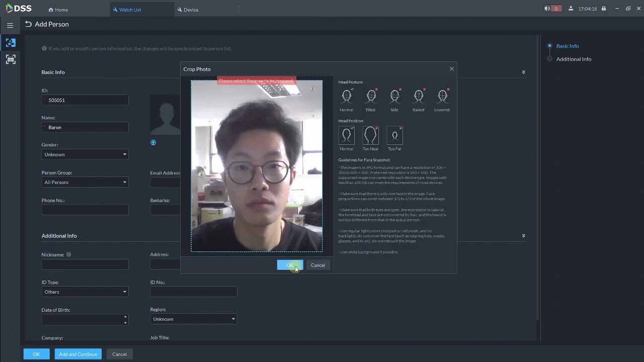Collapse the Additional Info section

[x=523, y=236]
